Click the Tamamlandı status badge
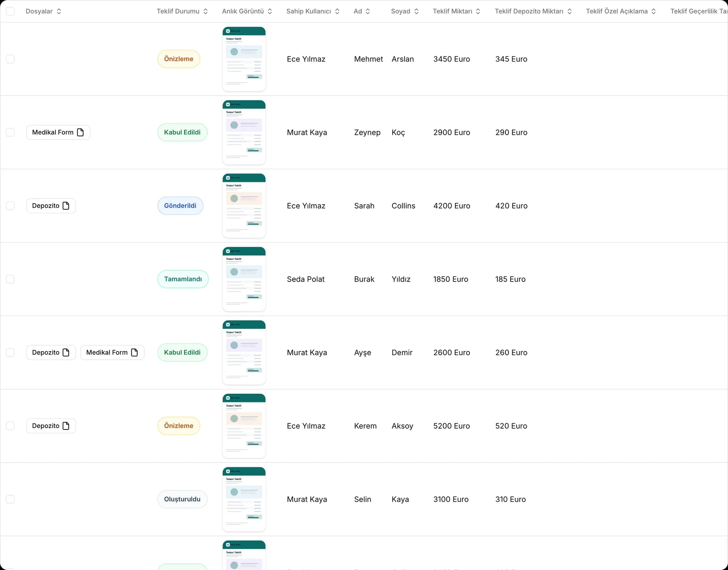The width and height of the screenshot is (728, 570). (x=183, y=279)
